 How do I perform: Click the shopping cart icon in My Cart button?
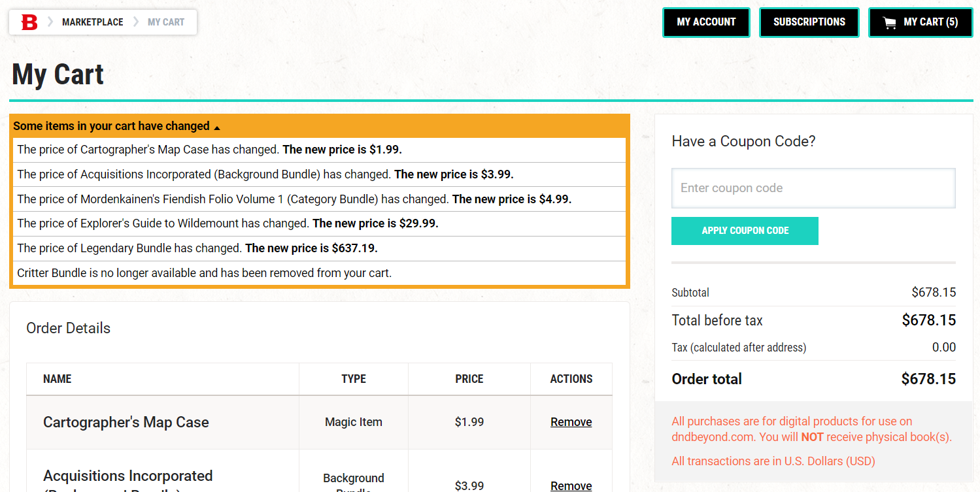[890, 23]
